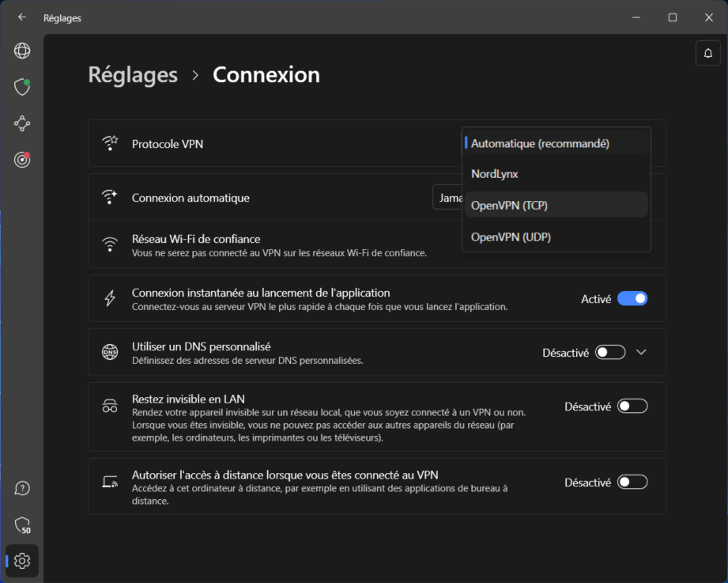This screenshot has height=583, width=728.
Task: Maximize the Réglages window
Action: pos(673,17)
